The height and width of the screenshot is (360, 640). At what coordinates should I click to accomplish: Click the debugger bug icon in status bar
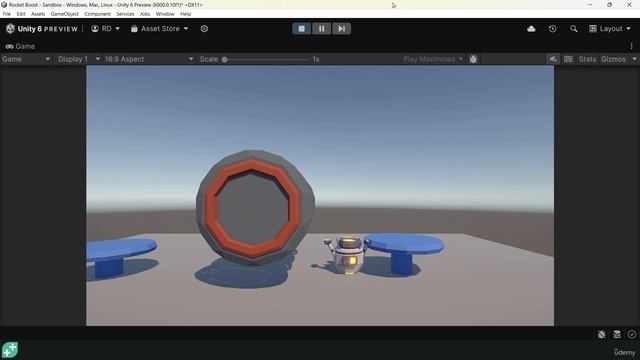point(602,334)
